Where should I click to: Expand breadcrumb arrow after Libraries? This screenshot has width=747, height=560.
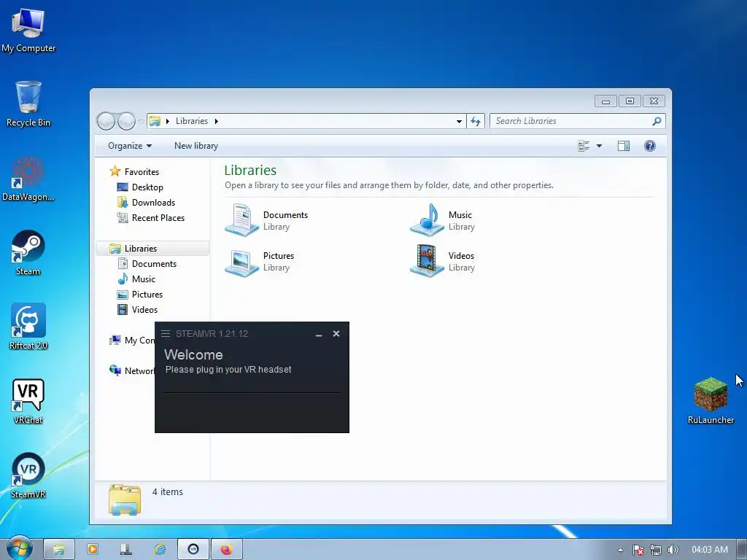point(216,121)
